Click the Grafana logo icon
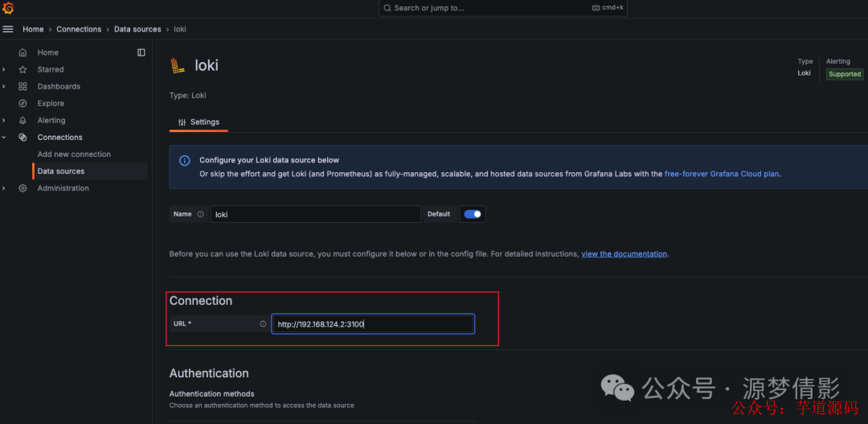Screen dimensions: 868x424 click(8, 8)
